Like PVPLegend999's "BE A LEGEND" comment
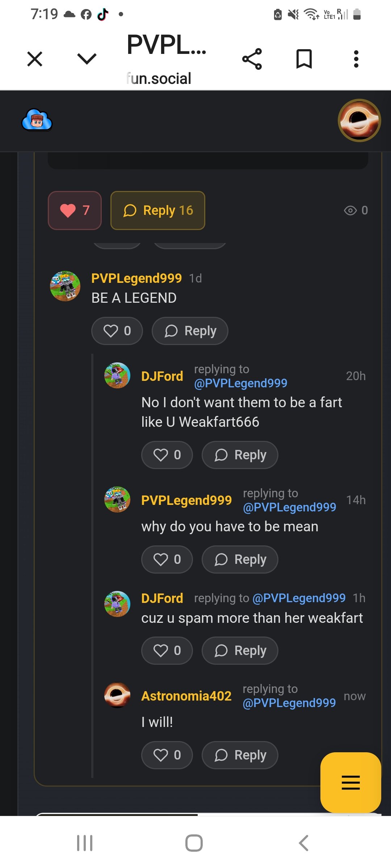Screen dimensions: 391x868 [x=117, y=331]
